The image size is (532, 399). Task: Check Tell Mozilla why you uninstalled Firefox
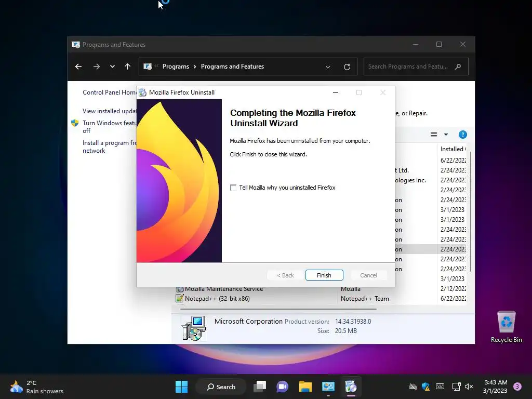click(x=233, y=188)
